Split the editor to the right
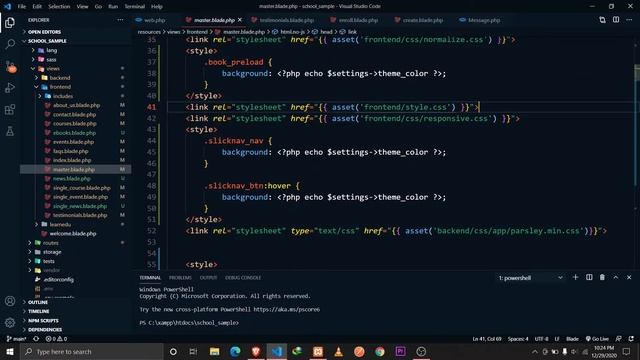This screenshot has height=360, width=640. [616, 20]
